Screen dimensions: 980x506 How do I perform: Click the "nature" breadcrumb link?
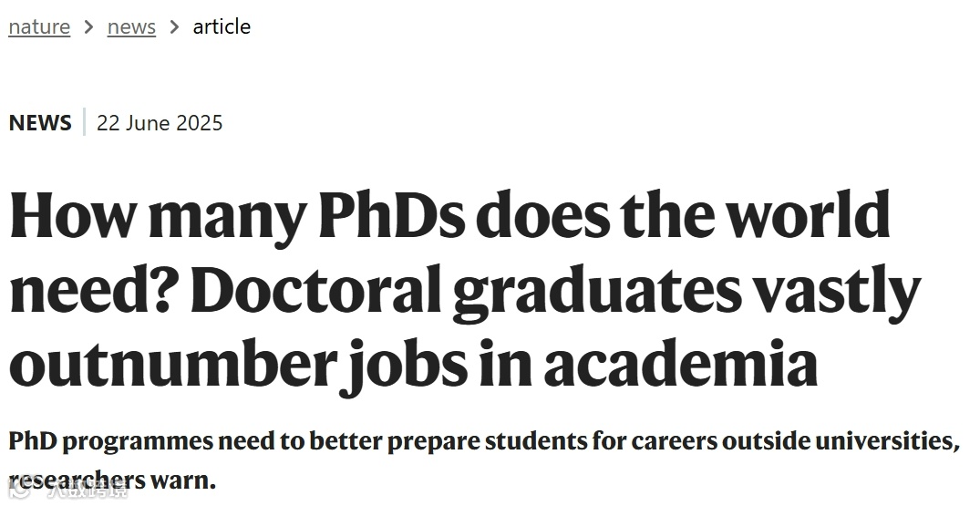pyautogui.click(x=39, y=27)
